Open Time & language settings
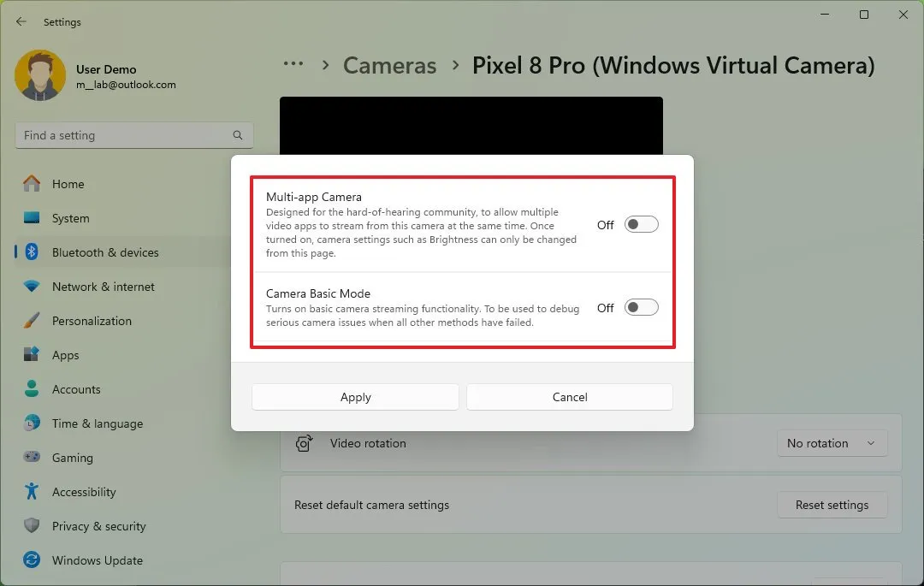The image size is (924, 586). point(122,423)
